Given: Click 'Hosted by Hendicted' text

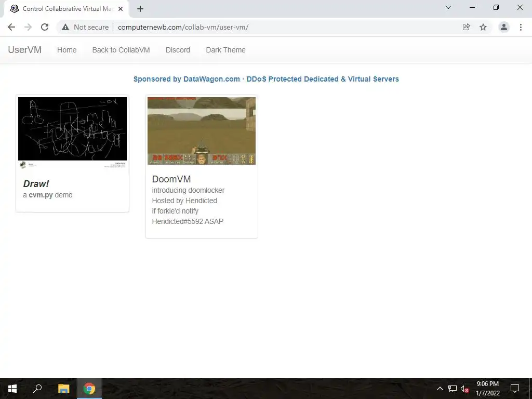Looking at the screenshot, I should 184,201.
